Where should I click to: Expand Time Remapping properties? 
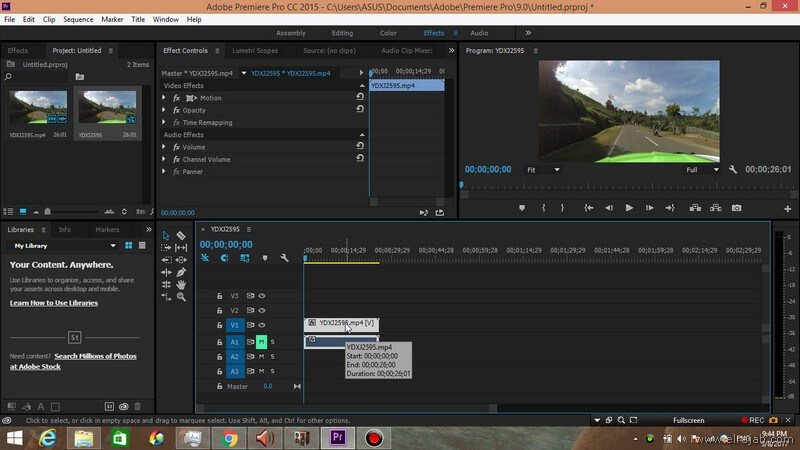[164, 122]
